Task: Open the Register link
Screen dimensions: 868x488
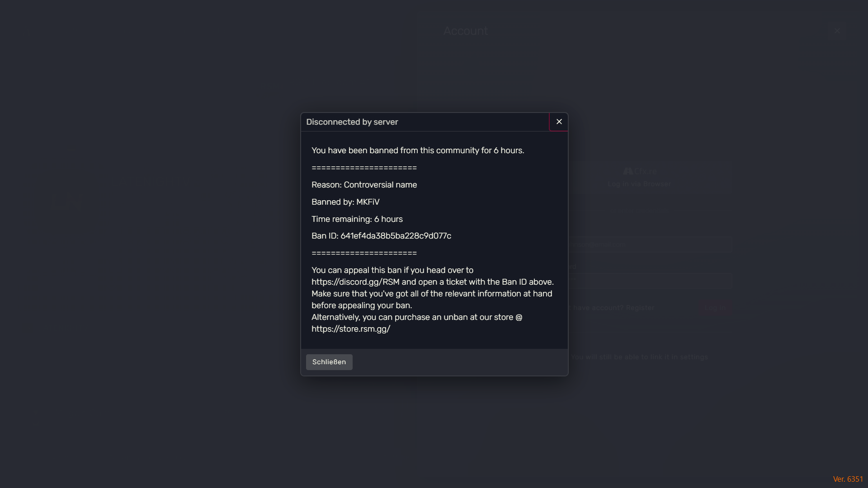Action: point(640,308)
